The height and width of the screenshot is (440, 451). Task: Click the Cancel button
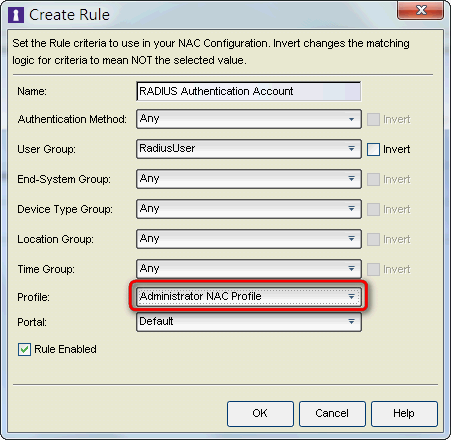tap(332, 414)
